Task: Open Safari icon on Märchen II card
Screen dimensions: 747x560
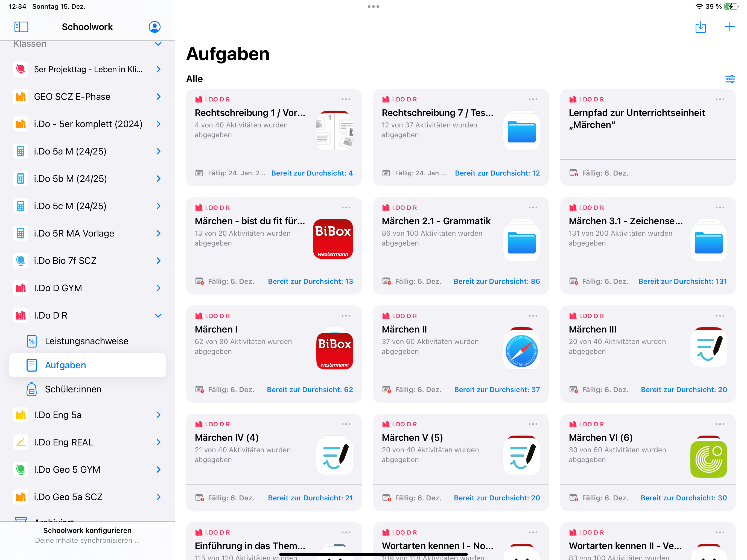Action: [521, 350]
